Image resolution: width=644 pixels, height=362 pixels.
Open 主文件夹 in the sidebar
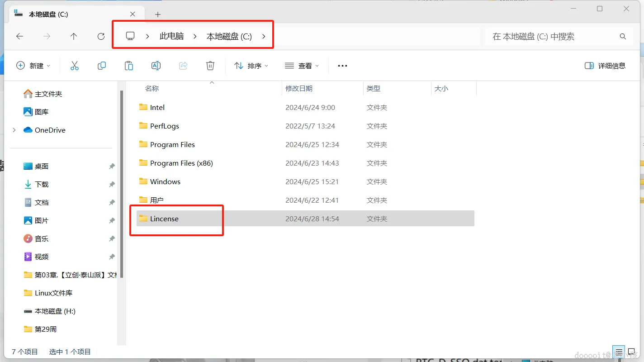[x=48, y=94]
